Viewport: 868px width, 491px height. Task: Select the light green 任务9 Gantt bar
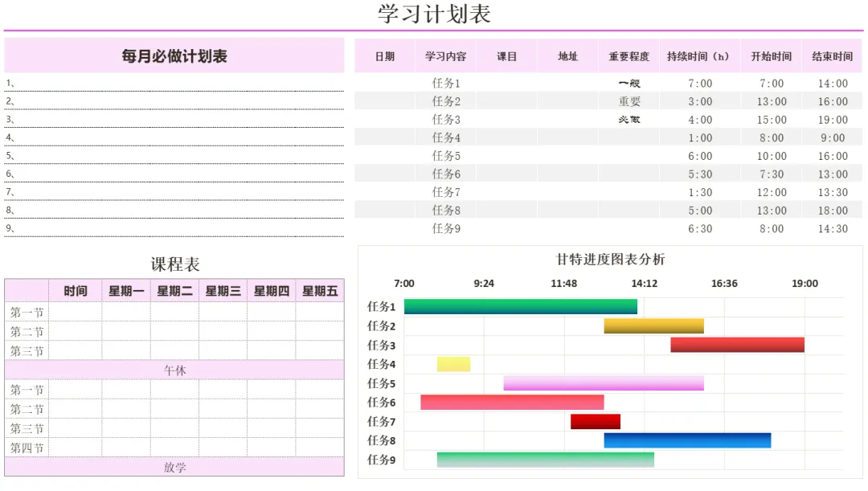click(545, 460)
